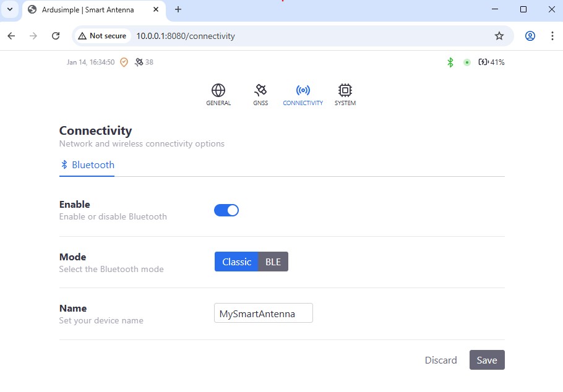
Task: Open the System chip icon
Action: [345, 90]
